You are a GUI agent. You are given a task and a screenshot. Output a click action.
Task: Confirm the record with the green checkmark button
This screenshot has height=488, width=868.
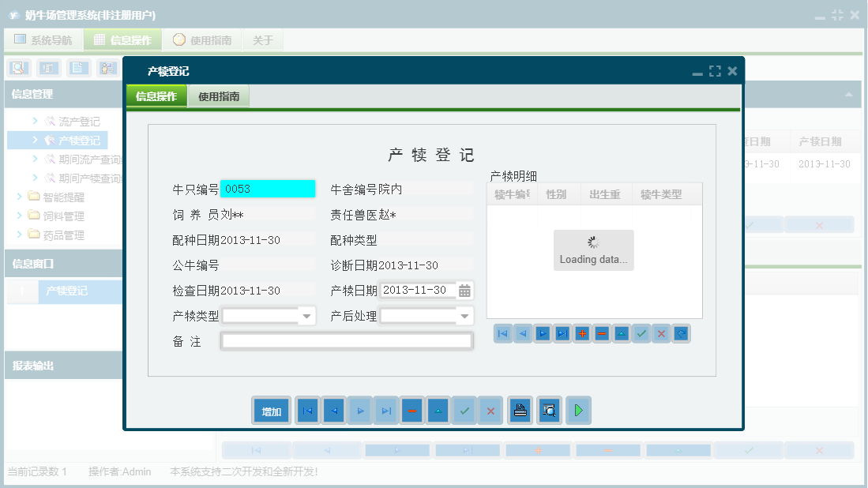tap(464, 410)
